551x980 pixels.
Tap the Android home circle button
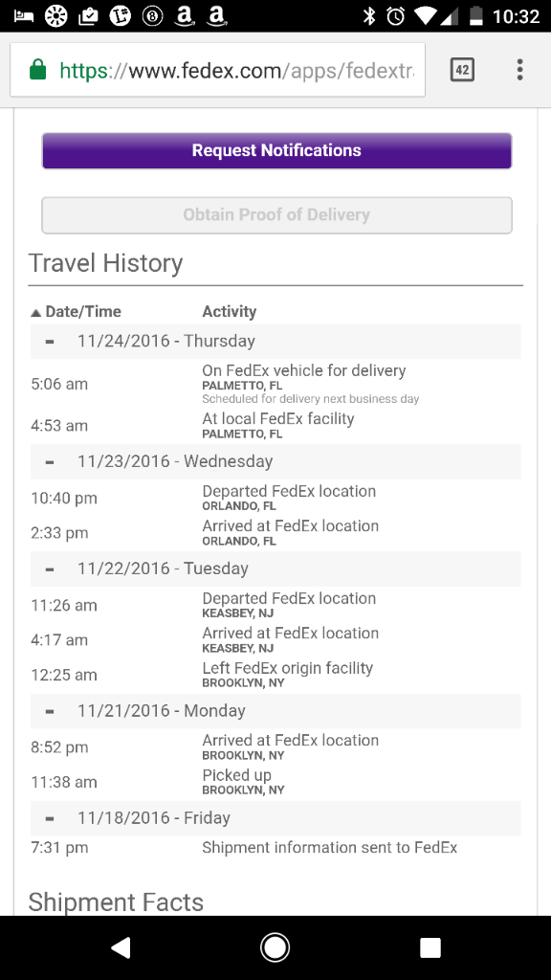click(x=275, y=947)
